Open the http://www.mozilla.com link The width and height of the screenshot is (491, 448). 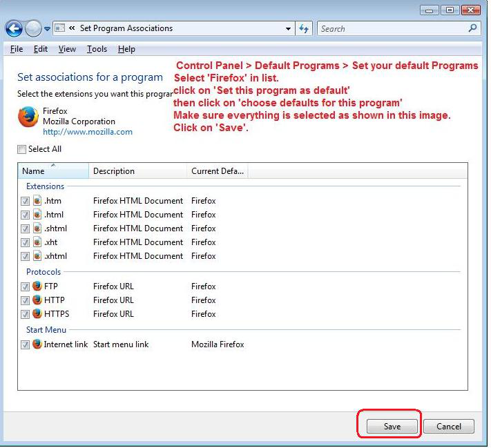[x=88, y=132]
